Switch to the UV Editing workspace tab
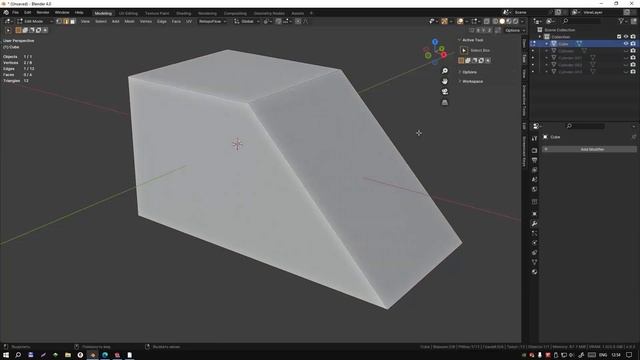The height and width of the screenshot is (360, 640). [128, 13]
